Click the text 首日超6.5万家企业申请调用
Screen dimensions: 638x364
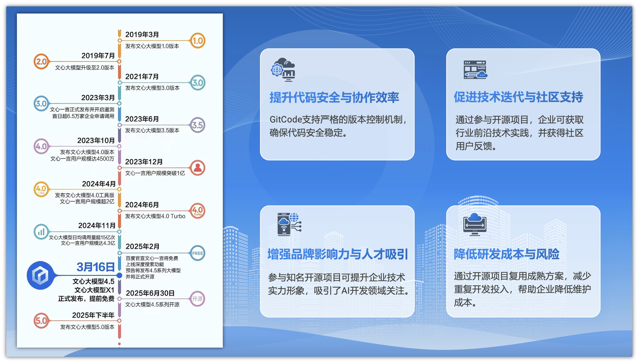pos(83,116)
